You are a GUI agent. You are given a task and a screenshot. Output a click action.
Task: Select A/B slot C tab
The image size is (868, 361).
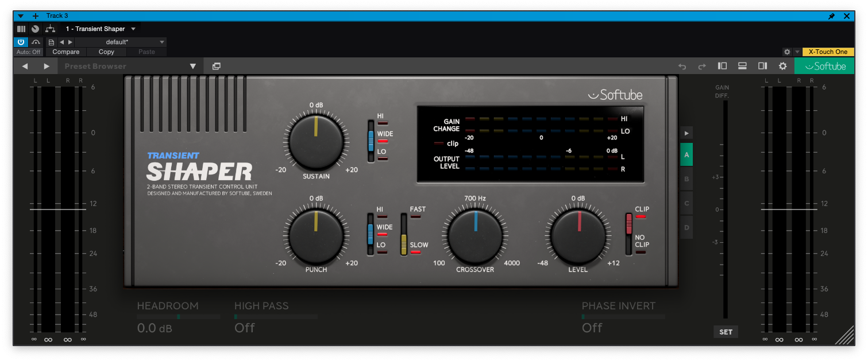click(686, 203)
